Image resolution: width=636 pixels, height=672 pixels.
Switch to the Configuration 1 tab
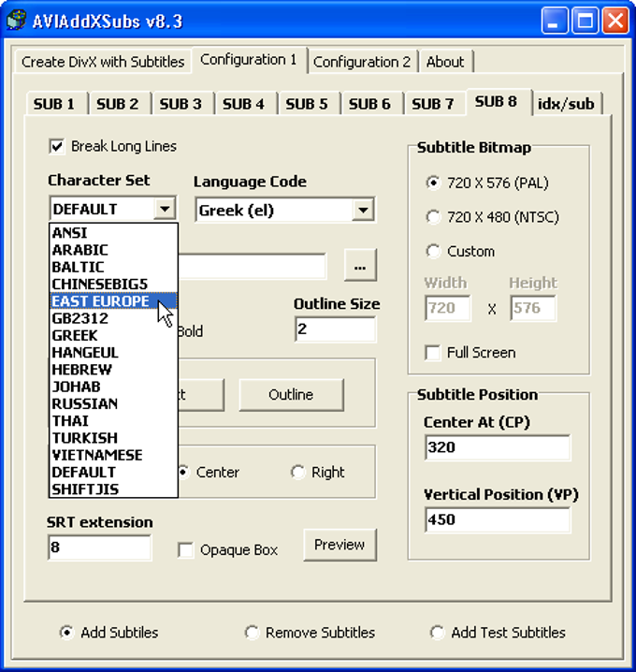[249, 60]
